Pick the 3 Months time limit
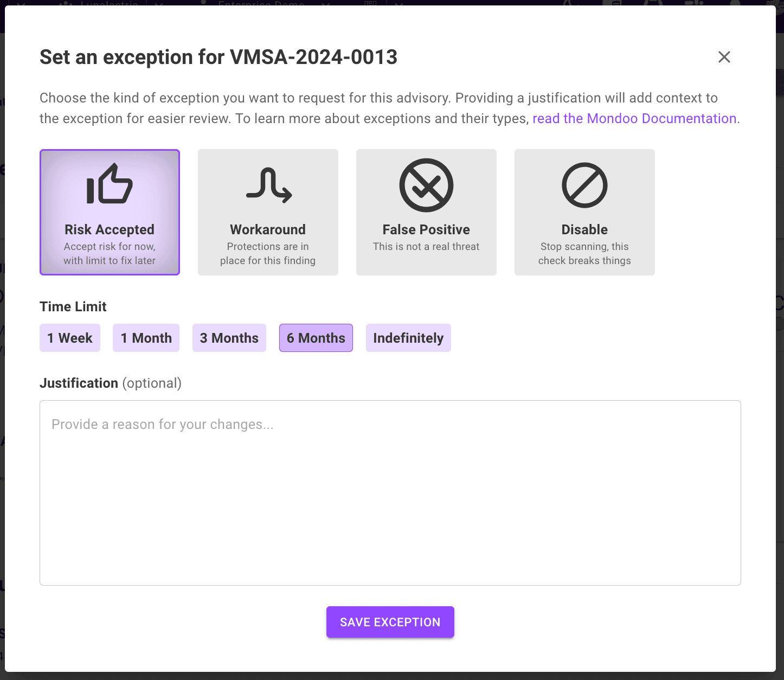784x680 pixels. click(229, 338)
